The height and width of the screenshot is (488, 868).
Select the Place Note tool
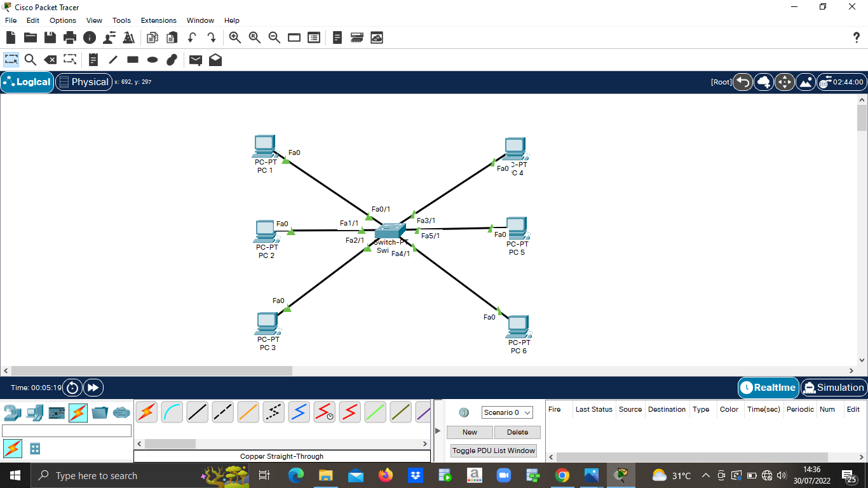[x=93, y=60]
